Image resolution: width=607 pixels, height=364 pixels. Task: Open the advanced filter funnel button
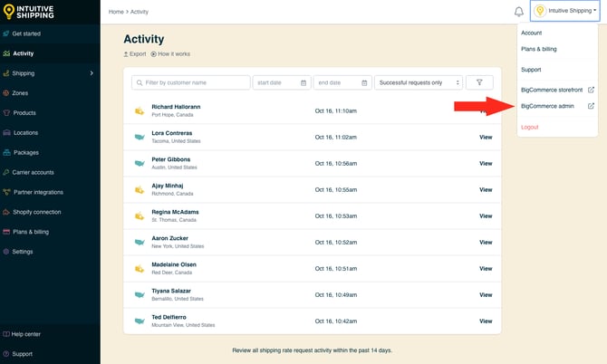[x=479, y=82]
